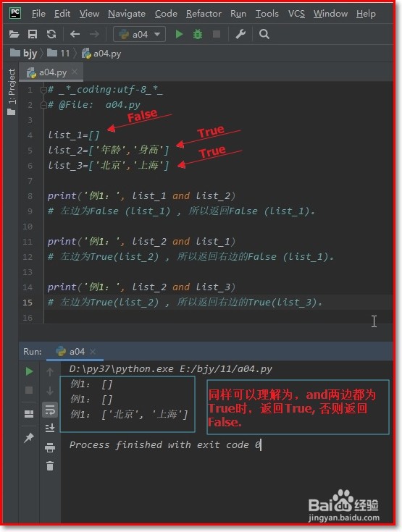Click the 'Process finished with exit code' text
This screenshot has height=532, width=402.
(159, 445)
